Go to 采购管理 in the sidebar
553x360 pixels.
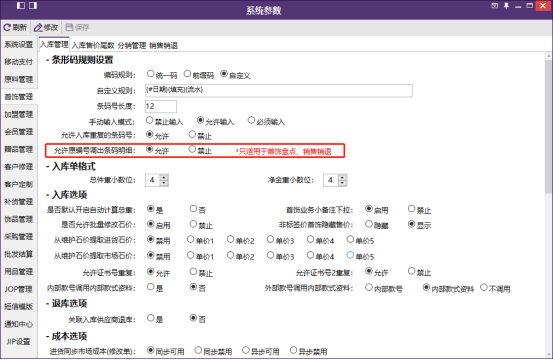click(x=19, y=237)
